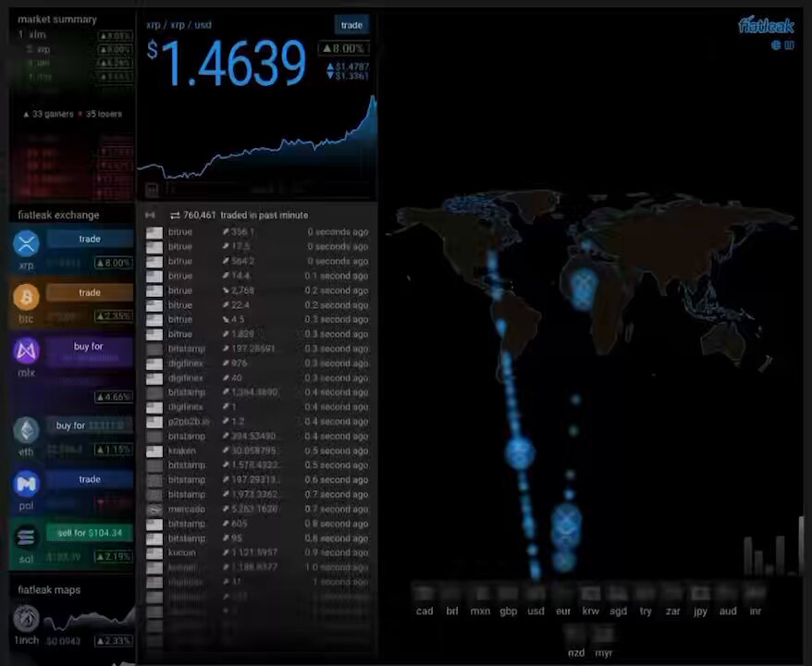Click the 33 gainers label

click(x=48, y=114)
